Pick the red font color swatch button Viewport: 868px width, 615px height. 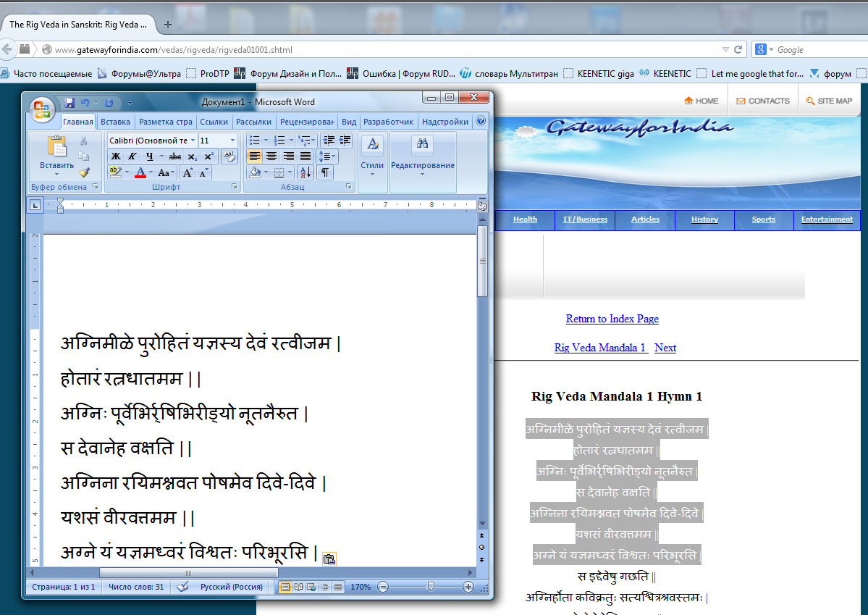[140, 173]
